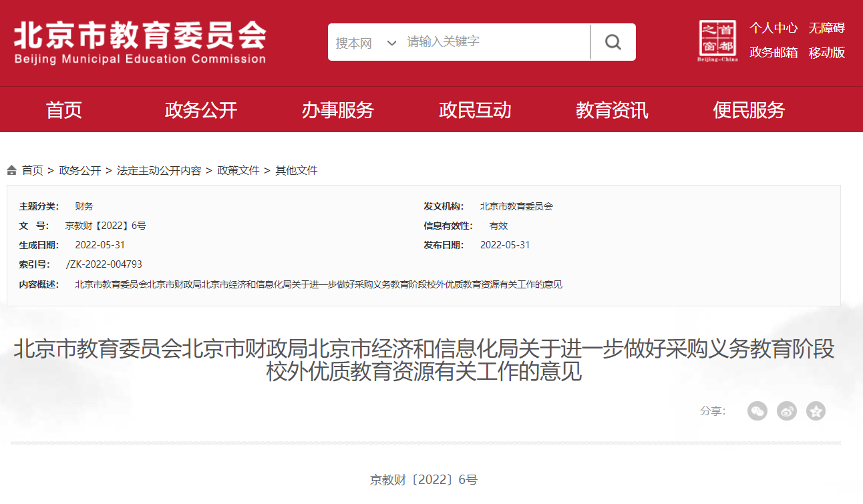Screen dimensions: 863x504
Task: Open the 教育资讯 navigation menu item
Action: (x=612, y=110)
